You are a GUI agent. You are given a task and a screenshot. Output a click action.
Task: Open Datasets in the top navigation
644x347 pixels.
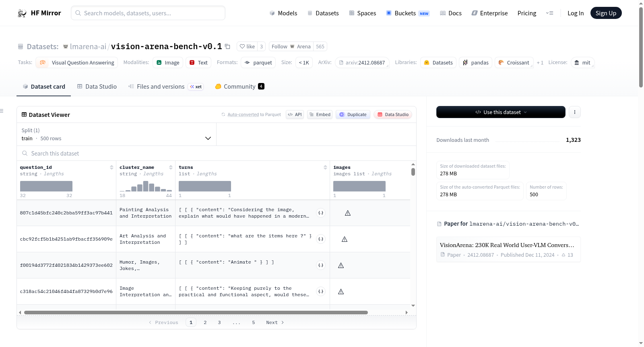[x=323, y=13]
